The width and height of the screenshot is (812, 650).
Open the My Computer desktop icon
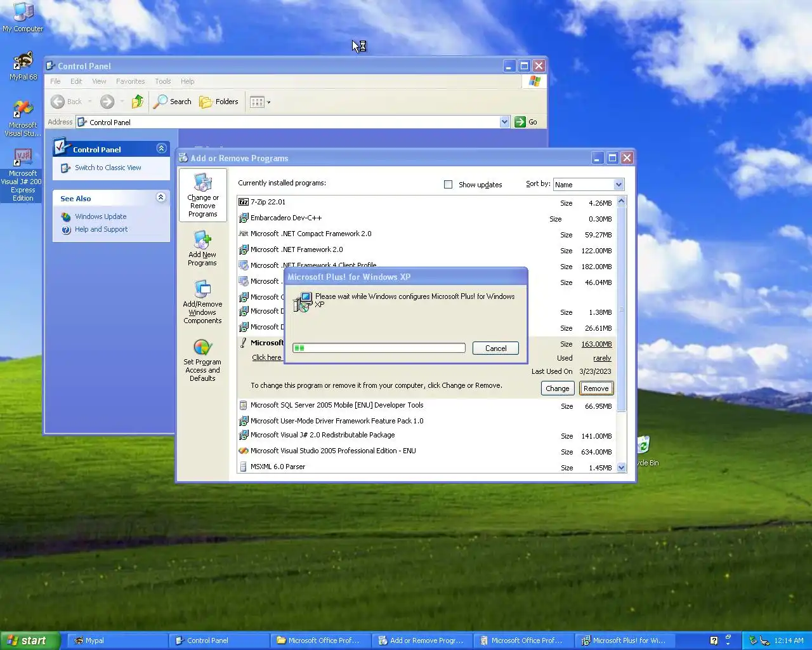coord(23,17)
